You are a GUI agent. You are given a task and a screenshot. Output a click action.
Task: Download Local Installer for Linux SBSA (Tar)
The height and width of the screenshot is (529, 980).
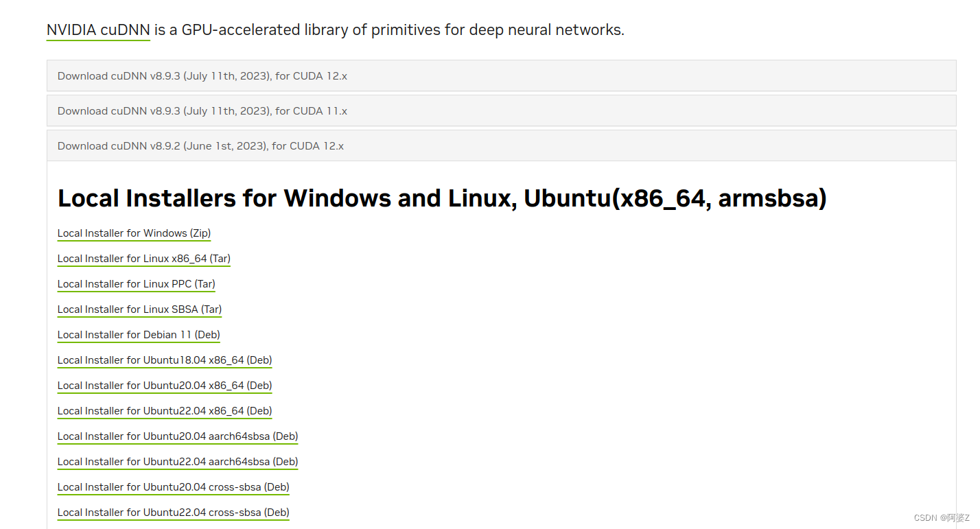[x=139, y=309]
